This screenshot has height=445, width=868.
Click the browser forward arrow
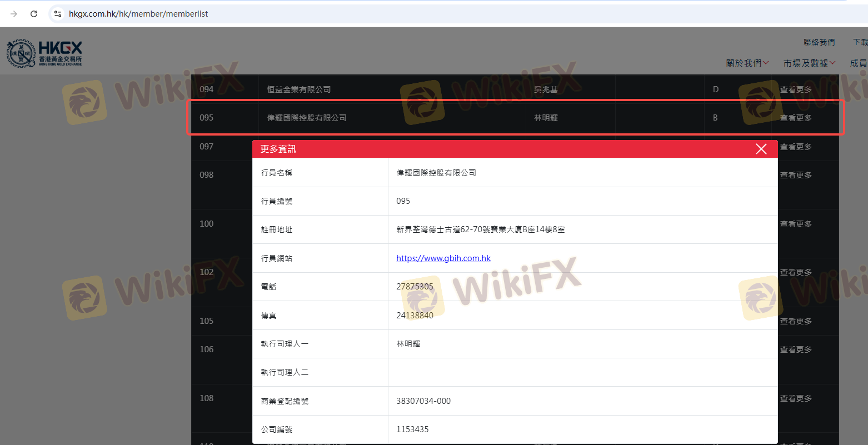pyautogui.click(x=14, y=14)
